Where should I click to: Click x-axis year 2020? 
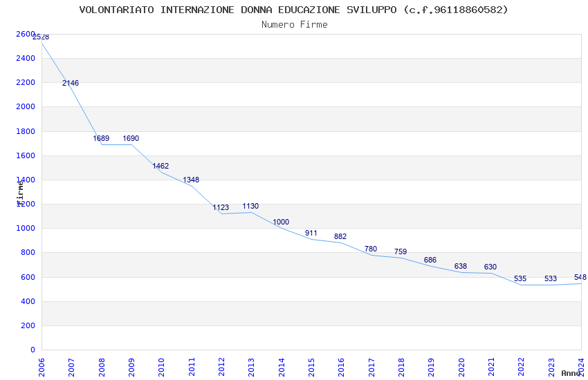[461, 368]
